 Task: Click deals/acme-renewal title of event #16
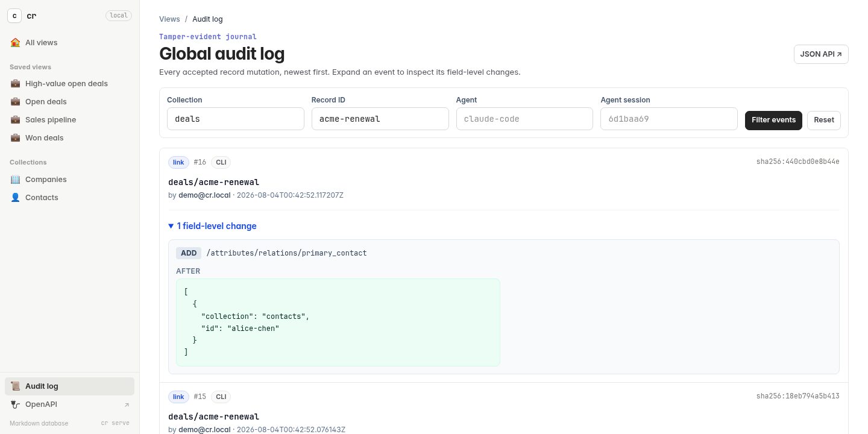(213, 182)
